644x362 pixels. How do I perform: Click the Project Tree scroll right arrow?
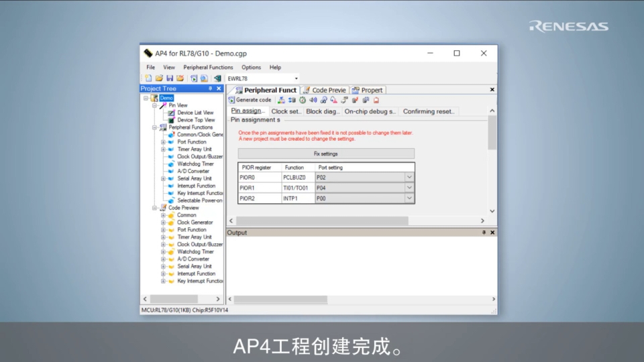coord(218,299)
